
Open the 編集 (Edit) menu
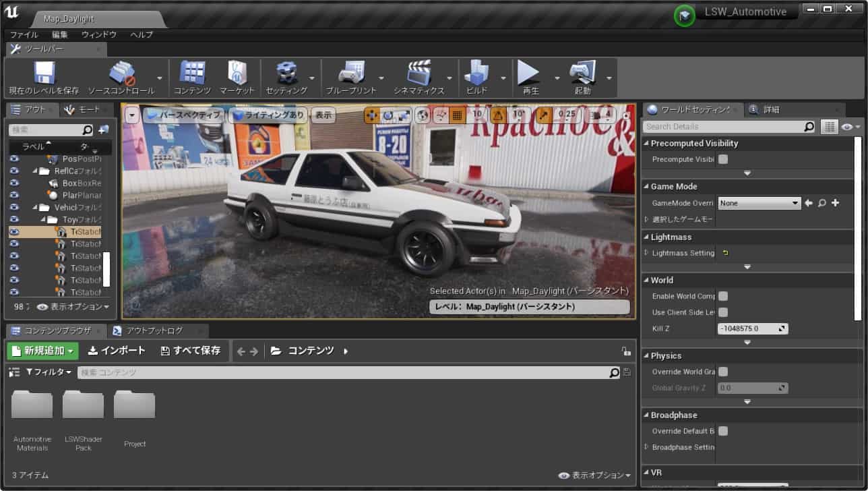[60, 34]
